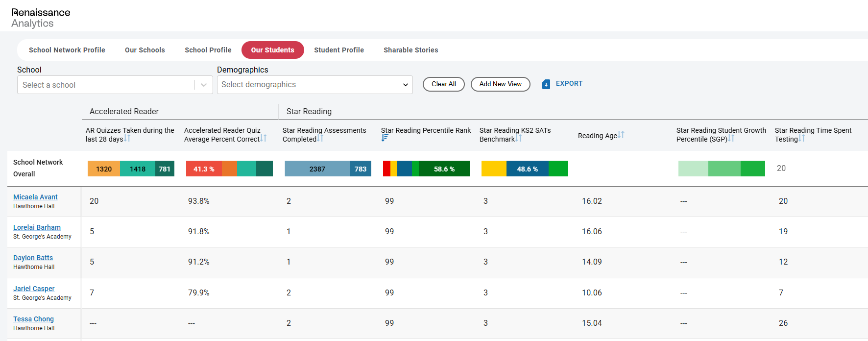Click Add New View button
868x341 pixels.
501,84
